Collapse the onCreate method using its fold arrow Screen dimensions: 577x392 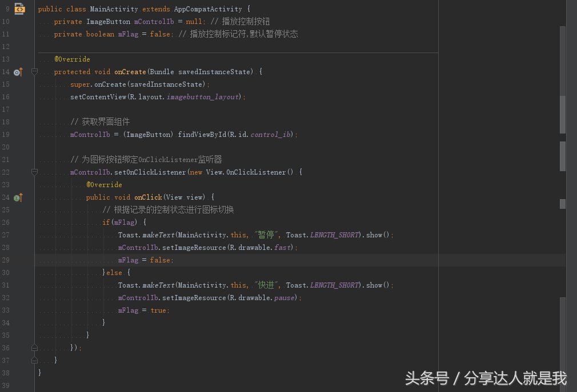coord(34,72)
